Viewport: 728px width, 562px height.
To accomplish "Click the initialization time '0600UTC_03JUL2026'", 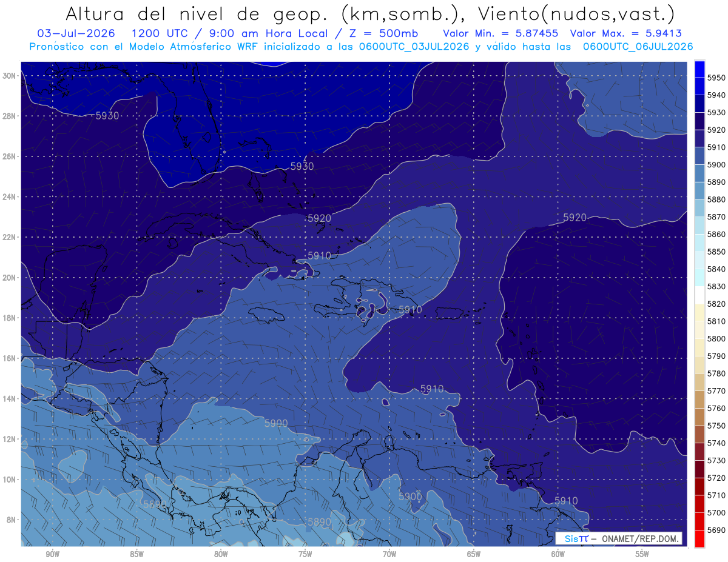I will tap(414, 46).
